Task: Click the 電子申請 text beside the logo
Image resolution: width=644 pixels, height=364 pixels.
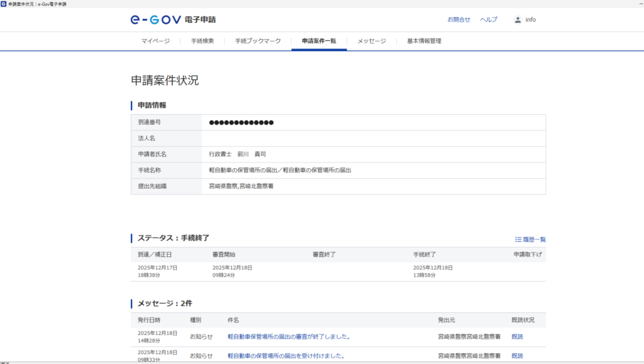Action: pos(200,20)
